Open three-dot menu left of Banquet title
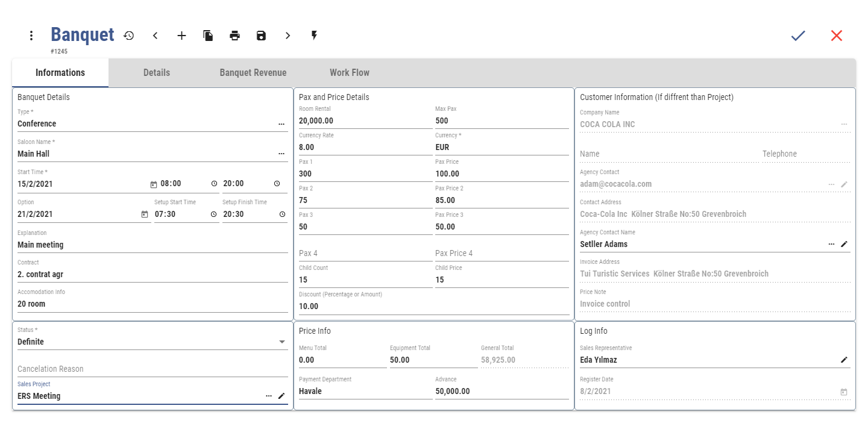This screenshot has height=429, width=868. tap(31, 36)
